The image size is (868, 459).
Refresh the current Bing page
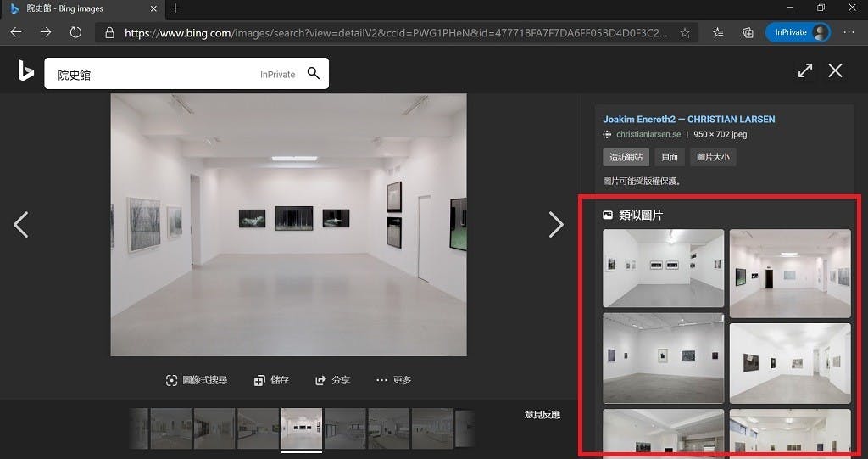point(75,33)
